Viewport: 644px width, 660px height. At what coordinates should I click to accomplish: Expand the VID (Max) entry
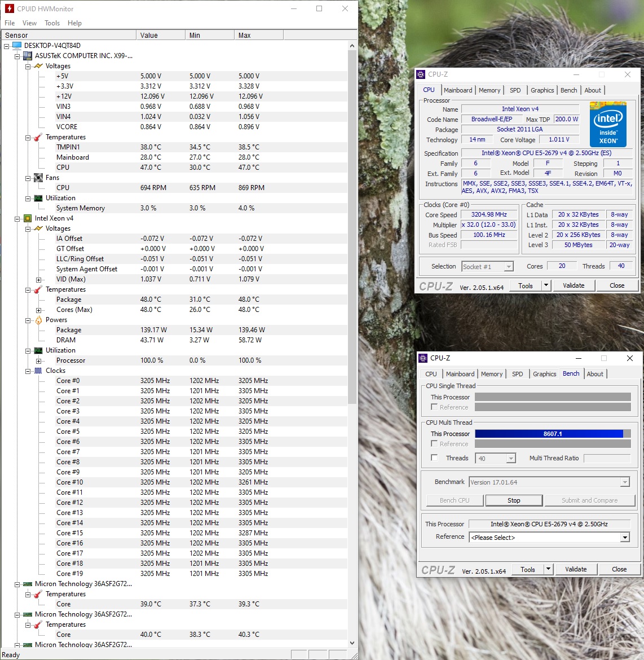(x=39, y=280)
